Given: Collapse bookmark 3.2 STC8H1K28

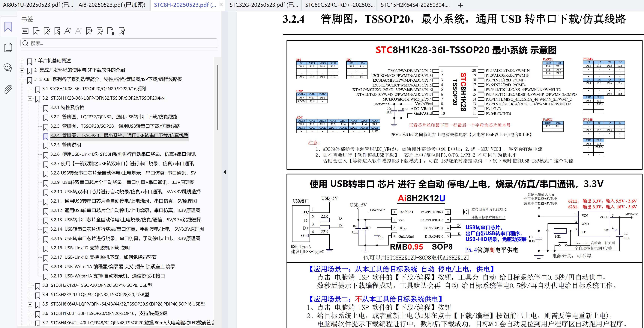Looking at the screenshot, I should click(30, 98).
